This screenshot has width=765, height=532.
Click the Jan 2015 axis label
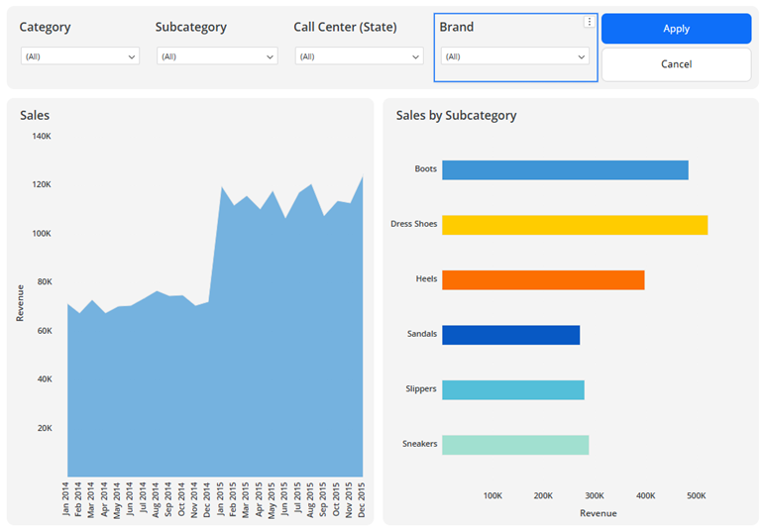(221, 498)
